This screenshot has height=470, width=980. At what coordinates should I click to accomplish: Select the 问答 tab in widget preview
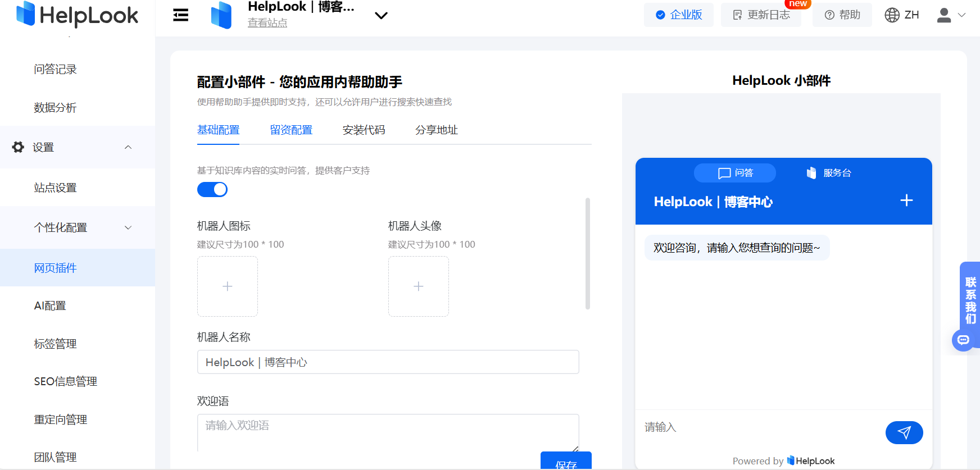pyautogui.click(x=735, y=173)
